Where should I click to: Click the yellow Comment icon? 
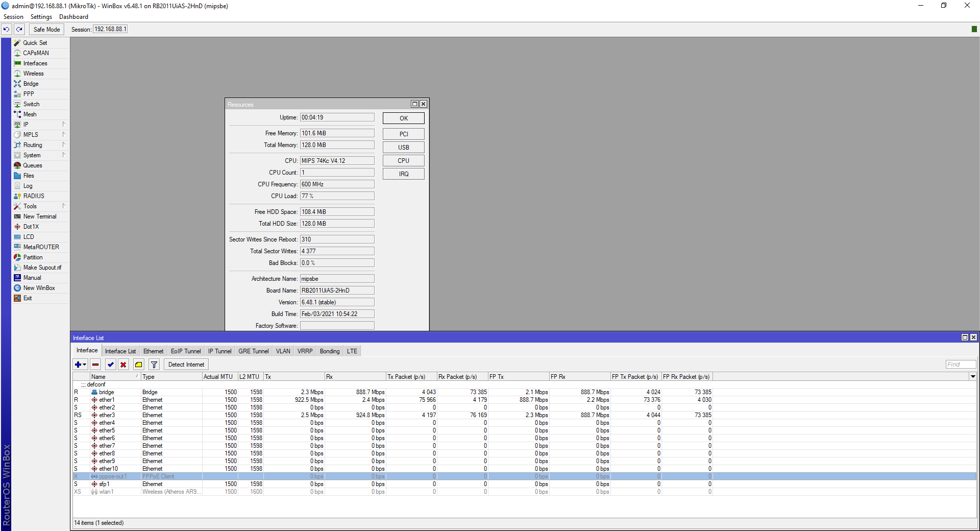[139, 365]
